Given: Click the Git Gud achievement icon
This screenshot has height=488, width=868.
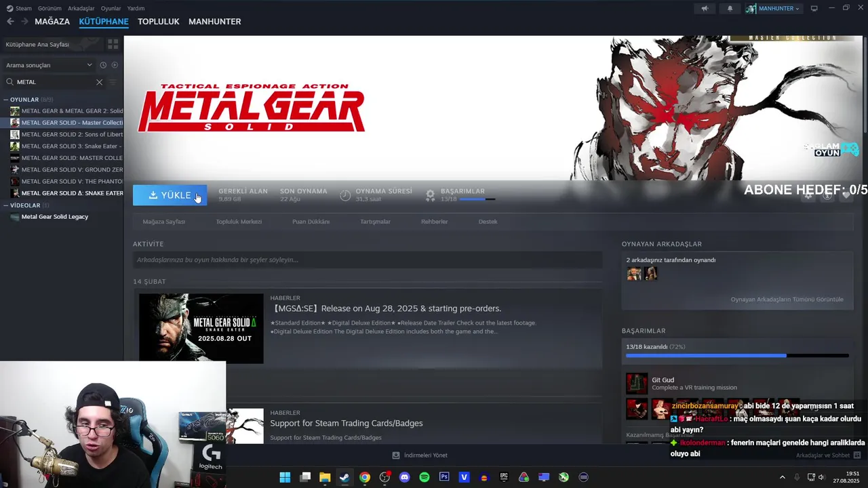Looking at the screenshot, I should tap(637, 384).
